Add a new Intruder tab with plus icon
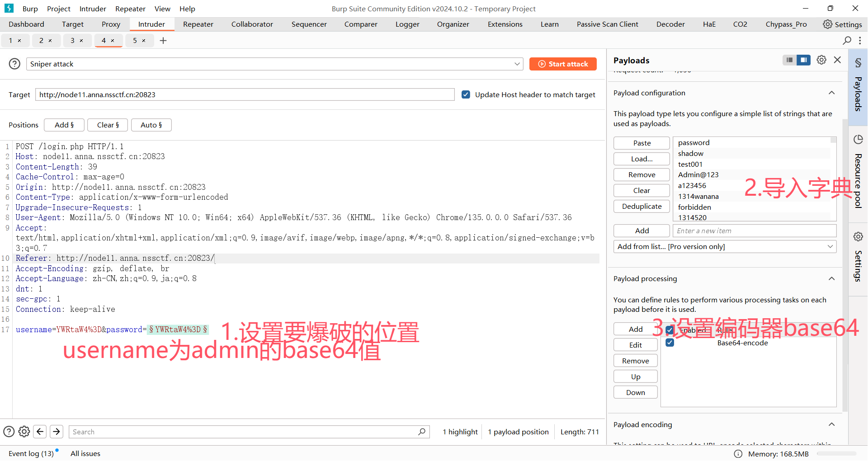Image resolution: width=868 pixels, height=461 pixels. [163, 40]
